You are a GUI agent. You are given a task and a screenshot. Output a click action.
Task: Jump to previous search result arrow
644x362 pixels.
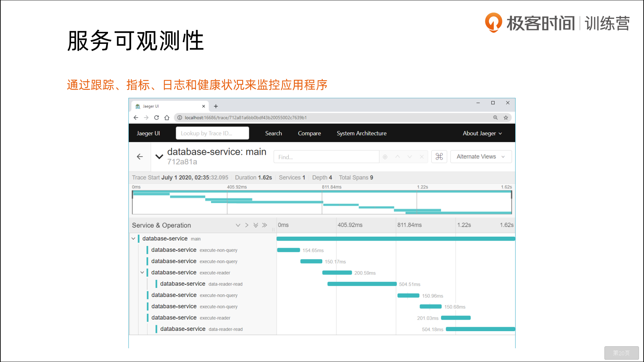(397, 157)
